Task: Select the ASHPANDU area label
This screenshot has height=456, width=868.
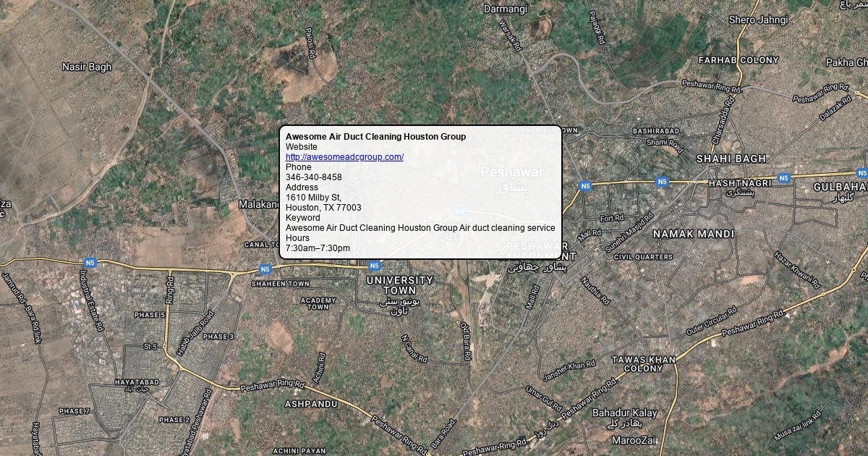Action: [311, 403]
